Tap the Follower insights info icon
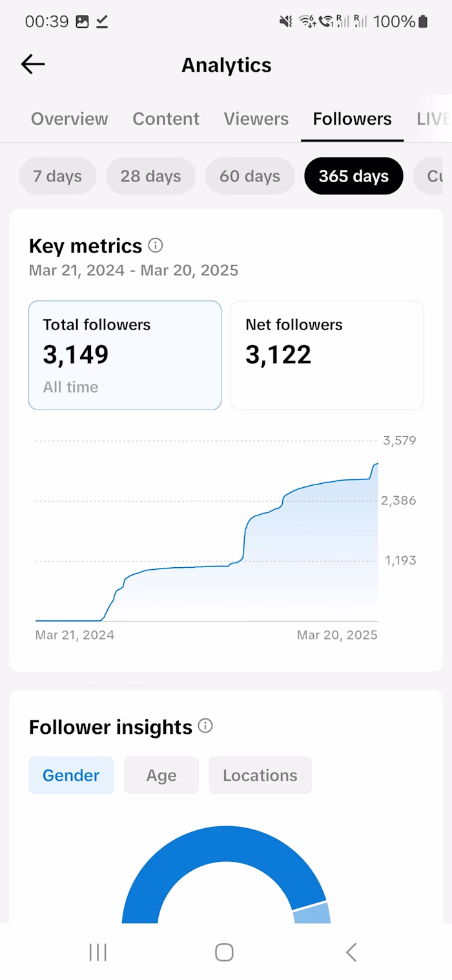This screenshot has width=452, height=980. tap(205, 726)
